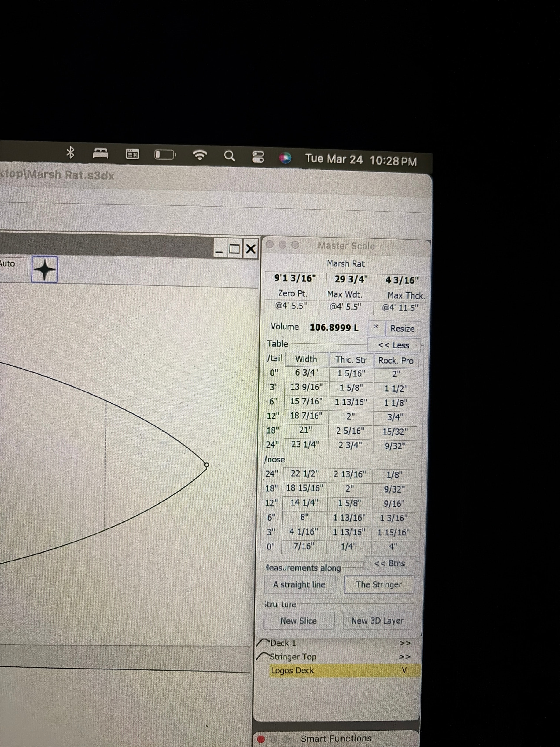
Task: Open the Wi-Fi status menu
Action: tap(199, 155)
